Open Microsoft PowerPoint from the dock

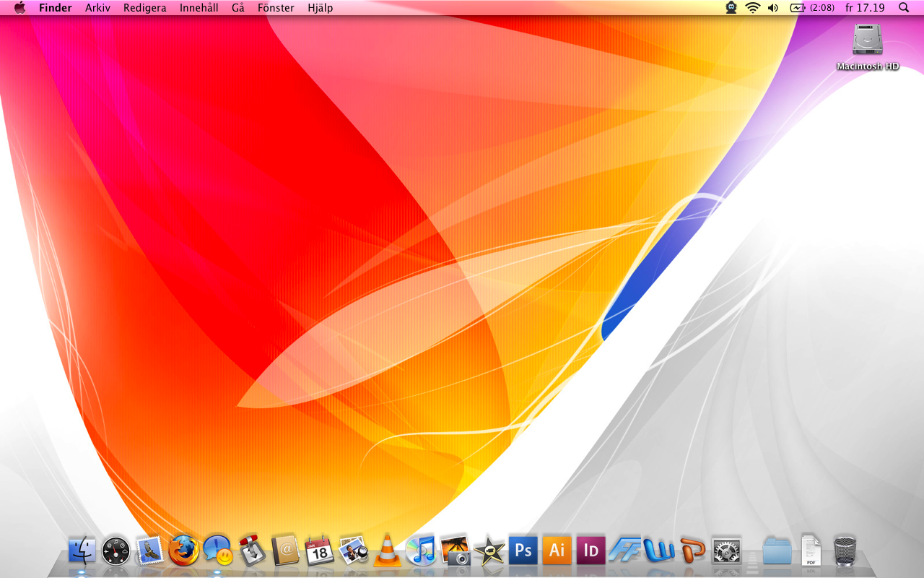(692, 551)
